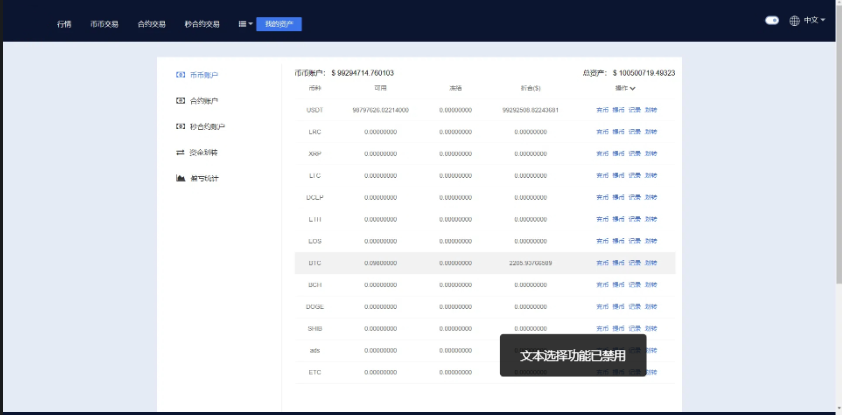Click the 折合($) column header
The image size is (842, 415).
[x=531, y=88]
